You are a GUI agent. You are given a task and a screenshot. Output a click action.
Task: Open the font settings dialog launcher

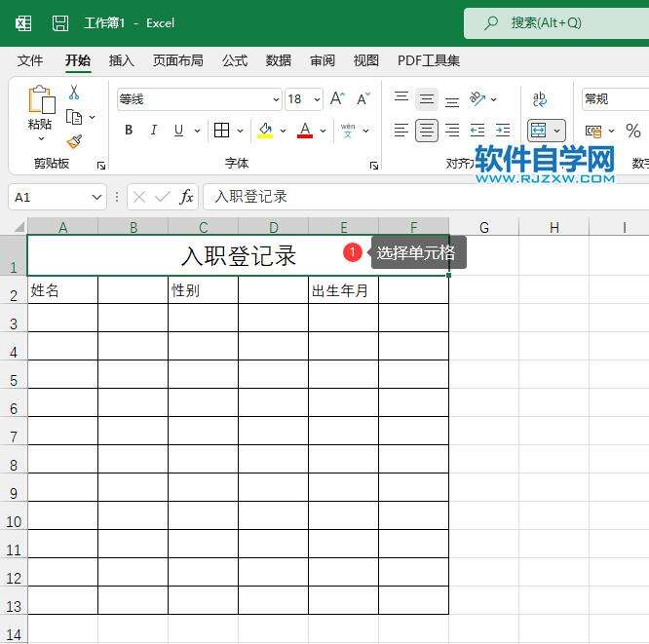coord(374,166)
